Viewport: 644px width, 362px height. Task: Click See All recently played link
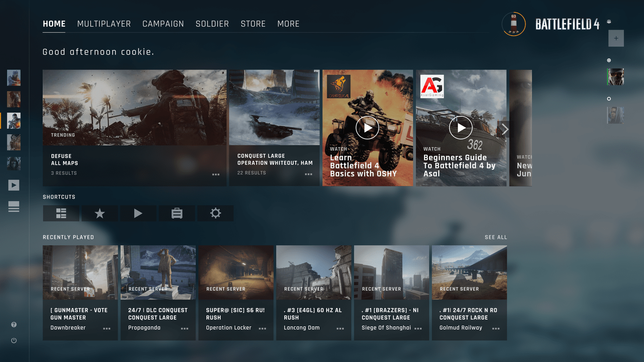click(x=496, y=237)
